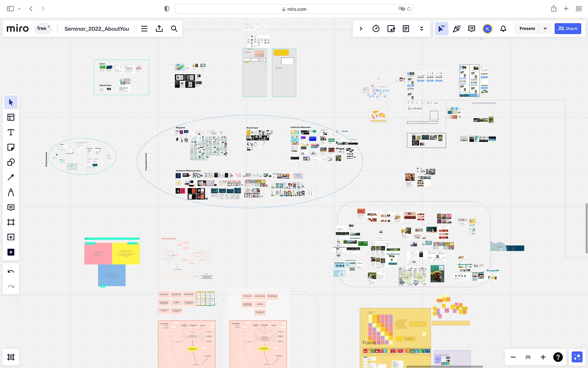Image resolution: width=588 pixels, height=368 pixels.
Task: Click zoom in plus button
Action: coord(543,357)
